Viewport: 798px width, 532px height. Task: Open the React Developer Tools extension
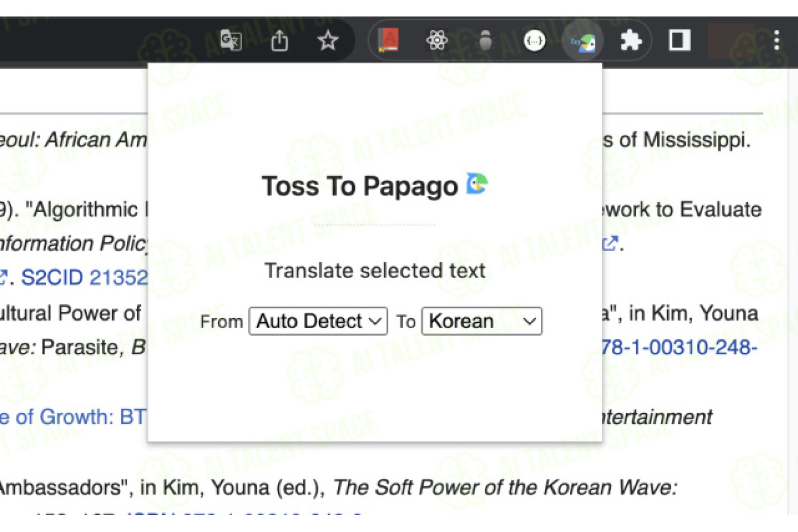(437, 40)
